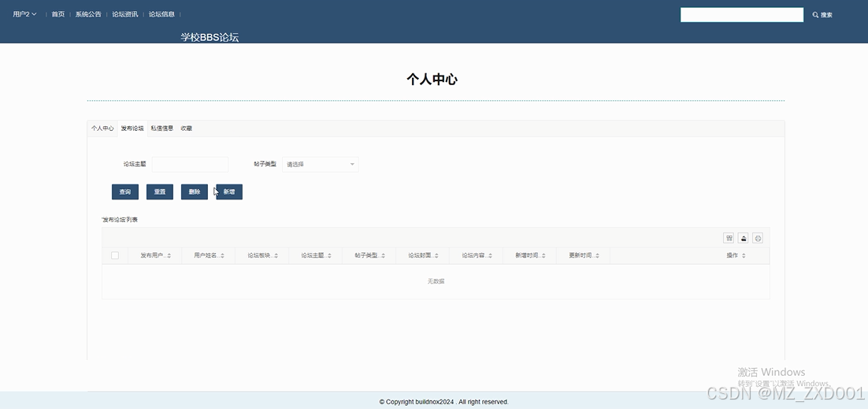This screenshot has width=868, height=409.
Task: Focus the 论坛主题 input field
Action: [x=190, y=165]
